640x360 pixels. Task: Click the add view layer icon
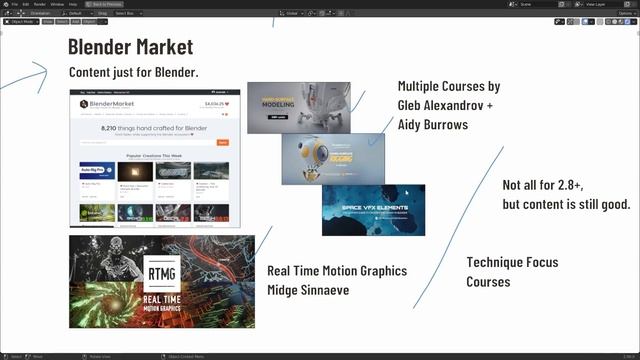pyautogui.click(x=627, y=4)
